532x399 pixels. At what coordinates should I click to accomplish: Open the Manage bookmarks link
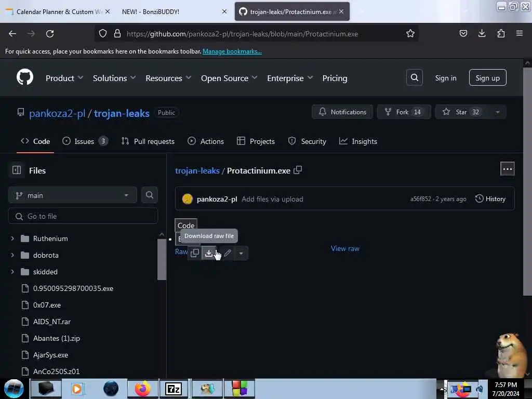pyautogui.click(x=232, y=51)
